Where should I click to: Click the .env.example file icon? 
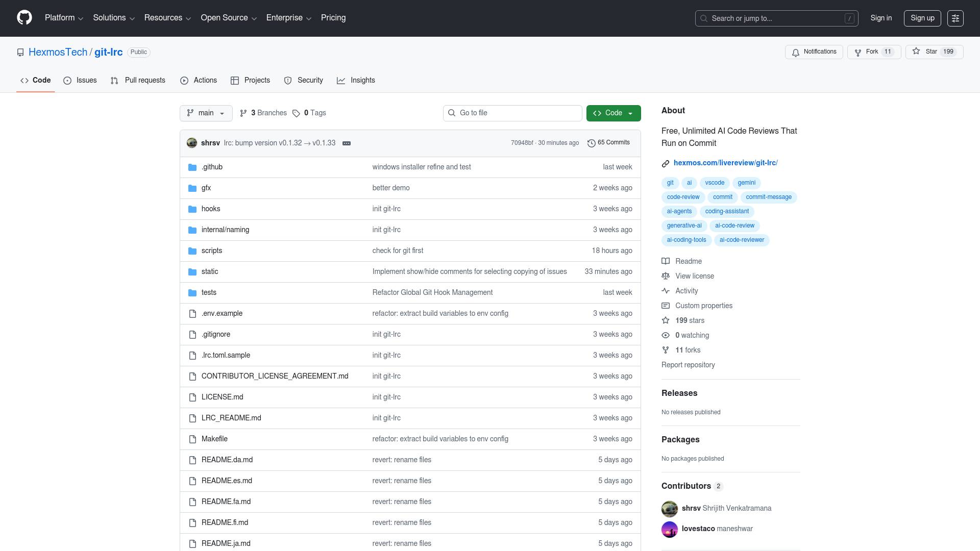(x=192, y=314)
